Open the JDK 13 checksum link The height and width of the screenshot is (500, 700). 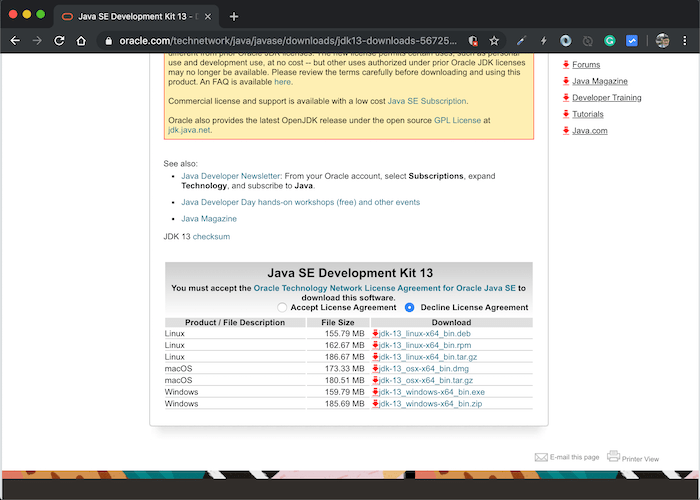(x=211, y=237)
